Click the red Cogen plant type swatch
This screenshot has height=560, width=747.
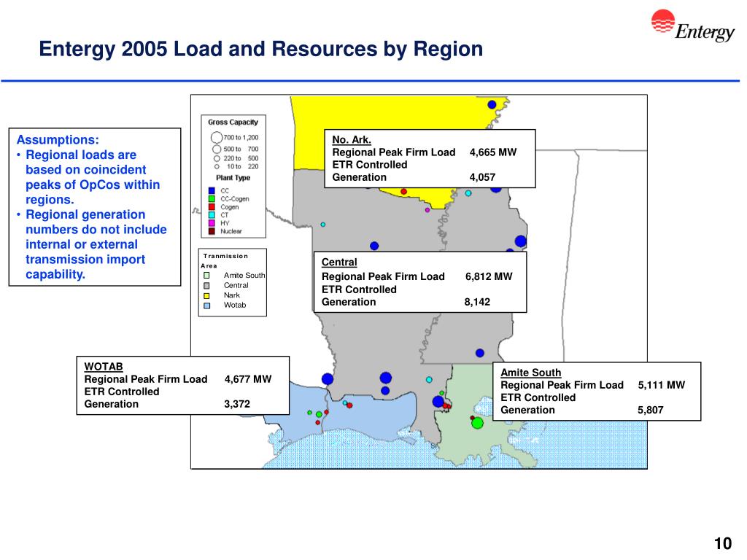212,206
